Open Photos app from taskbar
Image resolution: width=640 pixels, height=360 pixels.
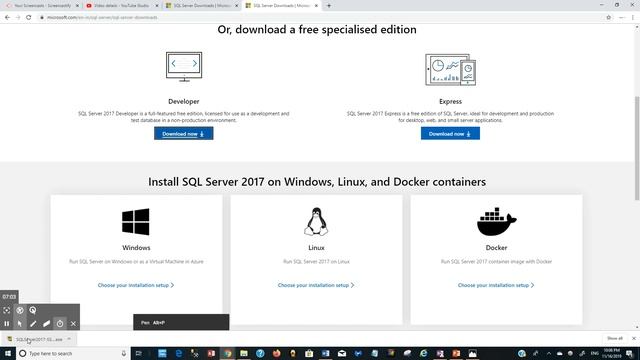pyautogui.click(x=473, y=353)
